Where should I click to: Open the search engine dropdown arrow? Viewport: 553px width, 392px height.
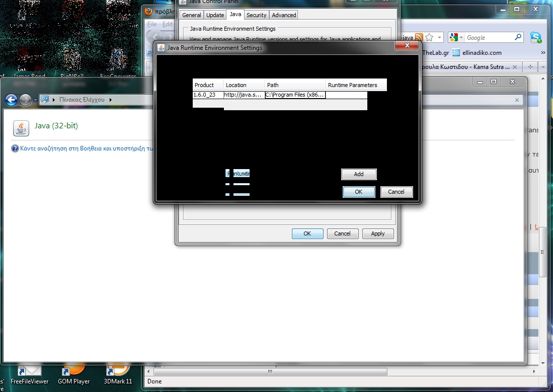tap(461, 37)
